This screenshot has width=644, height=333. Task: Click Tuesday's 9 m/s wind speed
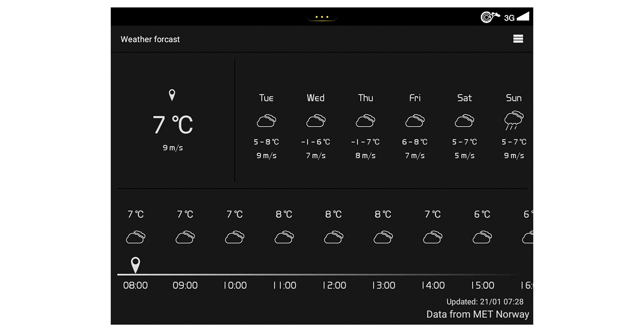[x=266, y=156]
